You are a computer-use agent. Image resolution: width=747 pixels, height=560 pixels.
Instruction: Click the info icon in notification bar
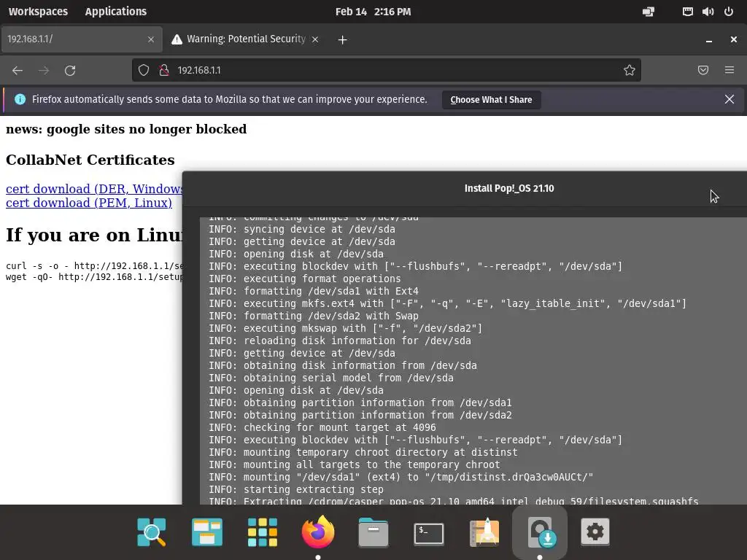20,99
